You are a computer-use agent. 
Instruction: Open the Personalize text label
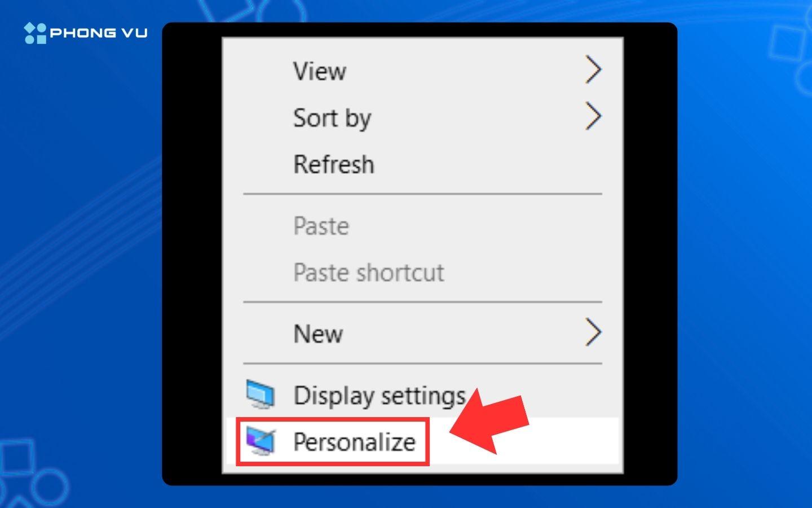tap(354, 441)
